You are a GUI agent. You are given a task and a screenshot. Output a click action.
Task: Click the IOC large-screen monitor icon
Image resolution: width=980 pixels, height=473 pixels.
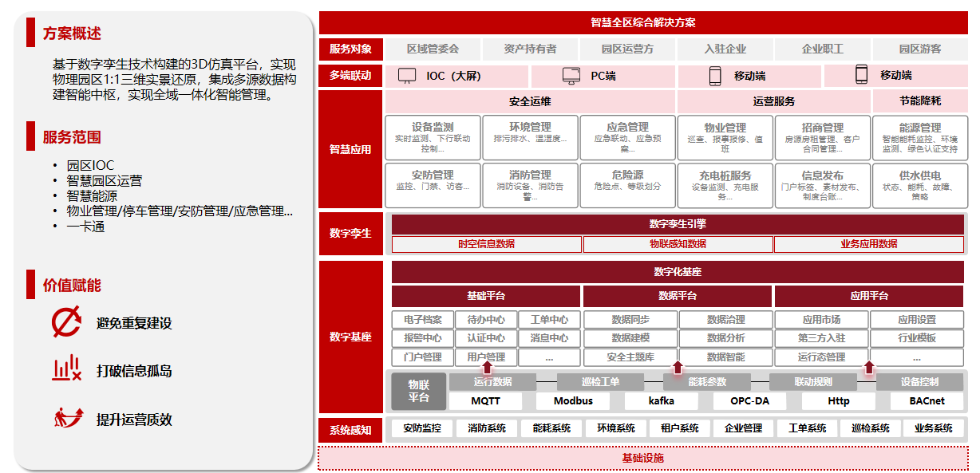pos(407,76)
